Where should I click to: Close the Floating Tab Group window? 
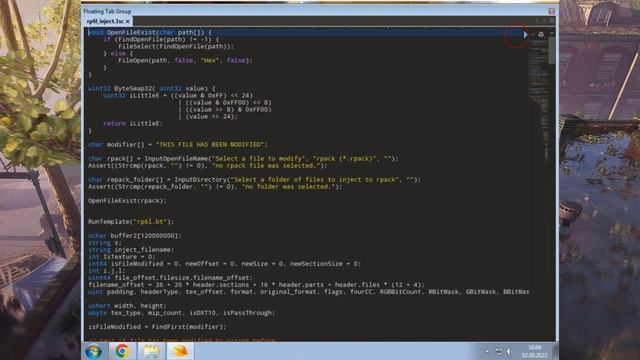(551, 11)
